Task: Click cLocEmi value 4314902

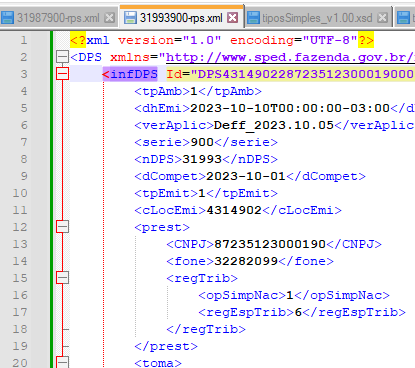Action: (x=234, y=210)
